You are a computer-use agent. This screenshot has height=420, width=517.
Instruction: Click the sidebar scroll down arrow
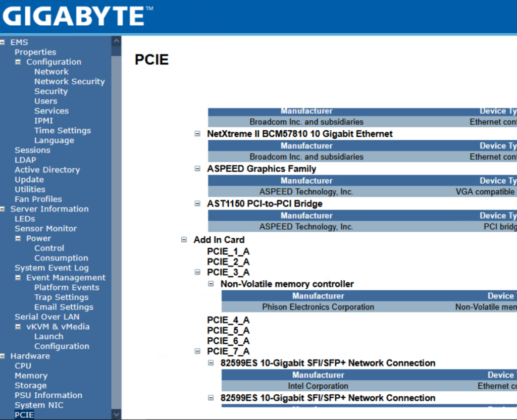pos(117,414)
